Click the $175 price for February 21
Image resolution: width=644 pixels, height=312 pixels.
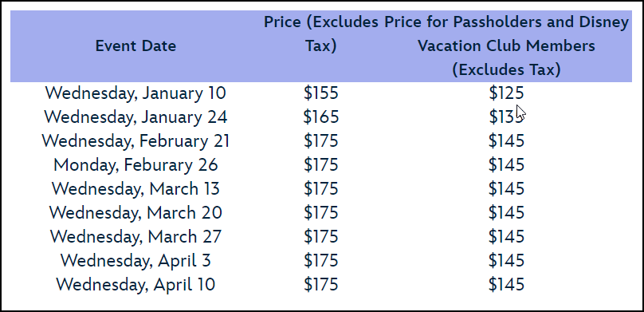point(320,140)
